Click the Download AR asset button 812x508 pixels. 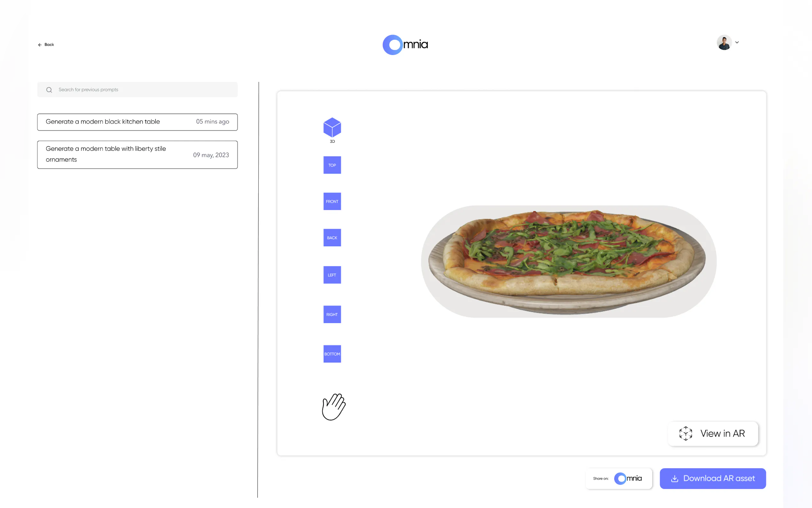[x=713, y=479]
